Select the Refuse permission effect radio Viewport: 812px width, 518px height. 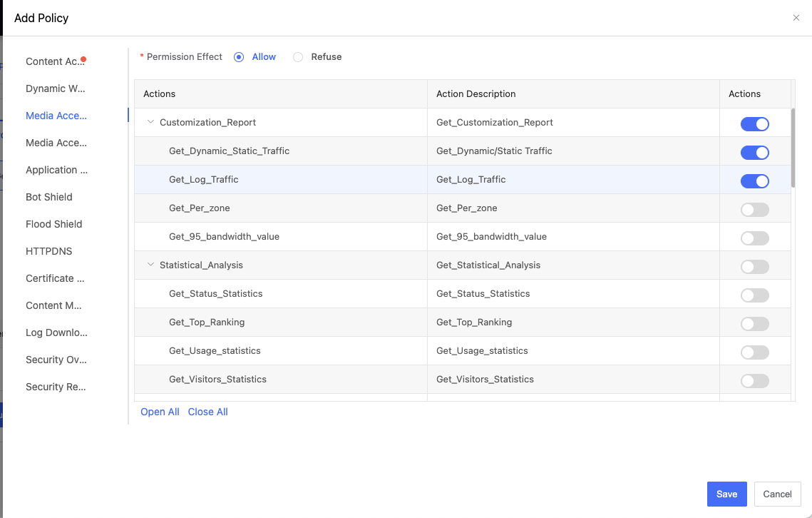click(298, 57)
